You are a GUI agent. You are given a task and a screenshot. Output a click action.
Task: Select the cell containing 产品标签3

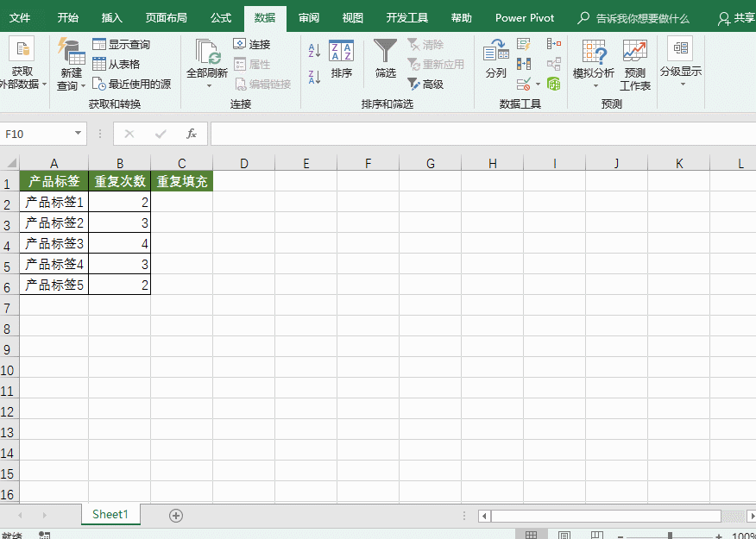(x=54, y=244)
